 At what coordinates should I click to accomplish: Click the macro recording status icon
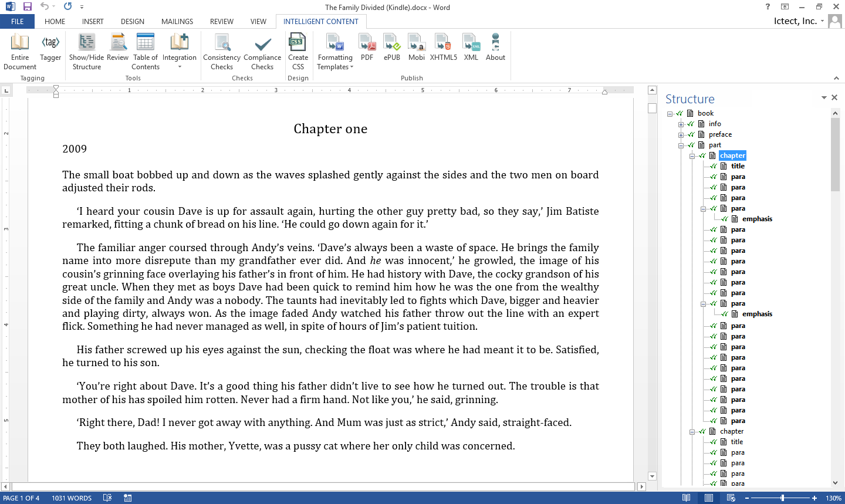(x=127, y=498)
